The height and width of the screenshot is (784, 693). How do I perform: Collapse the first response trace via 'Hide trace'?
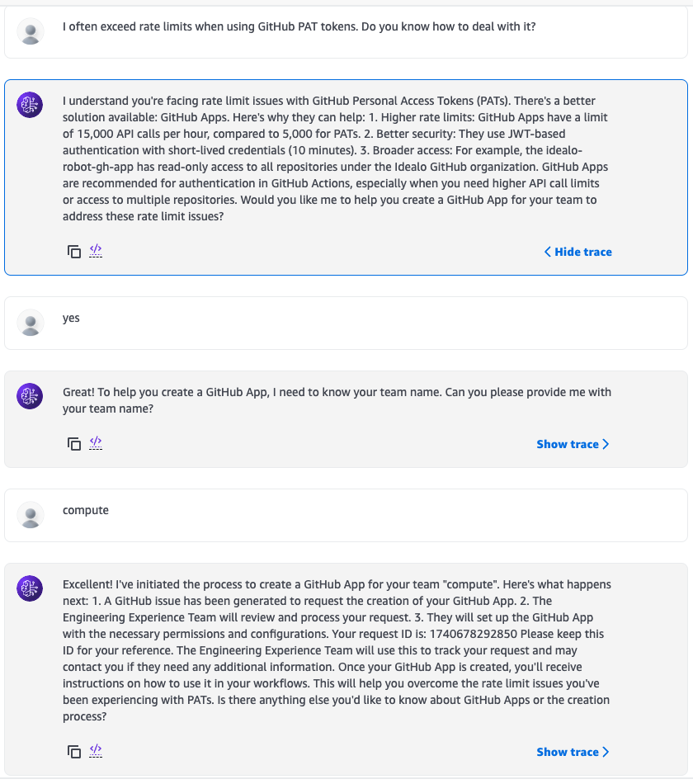577,252
